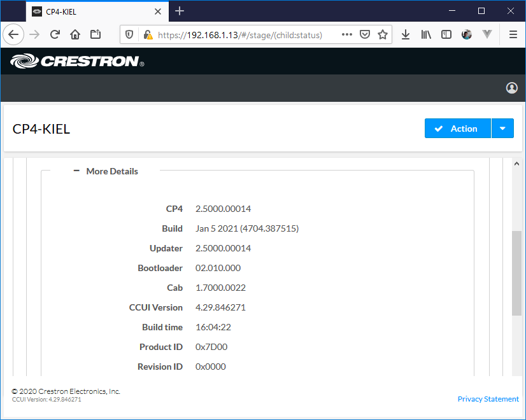Viewport: 526px width, 420px height.
Task: Open the Action dropdown arrow
Action: click(x=502, y=129)
